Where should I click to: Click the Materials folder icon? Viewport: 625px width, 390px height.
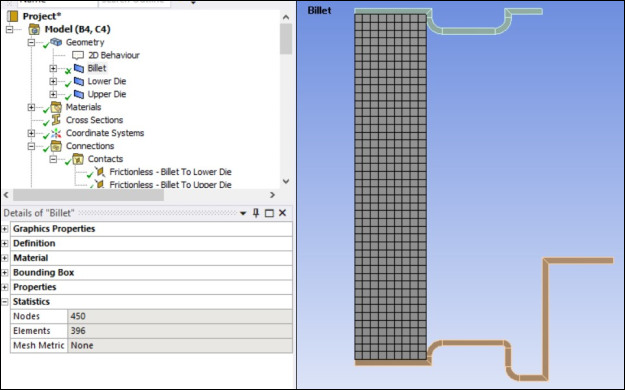tap(56, 107)
